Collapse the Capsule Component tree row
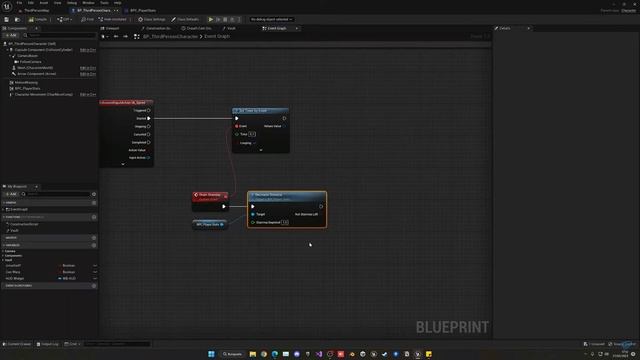Viewport: 640px width, 360px height. pyautogui.click(x=7, y=50)
